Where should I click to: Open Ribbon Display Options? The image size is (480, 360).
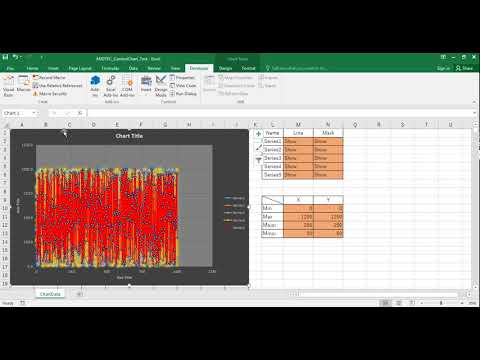443,57
